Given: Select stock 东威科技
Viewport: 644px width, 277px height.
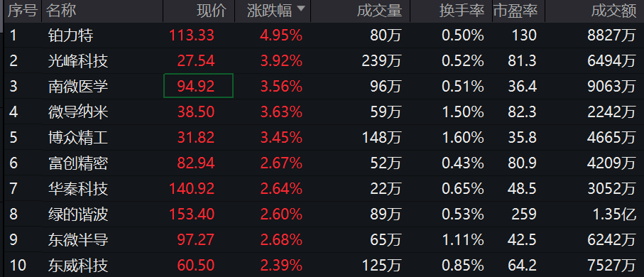Looking at the screenshot, I should [78, 266].
